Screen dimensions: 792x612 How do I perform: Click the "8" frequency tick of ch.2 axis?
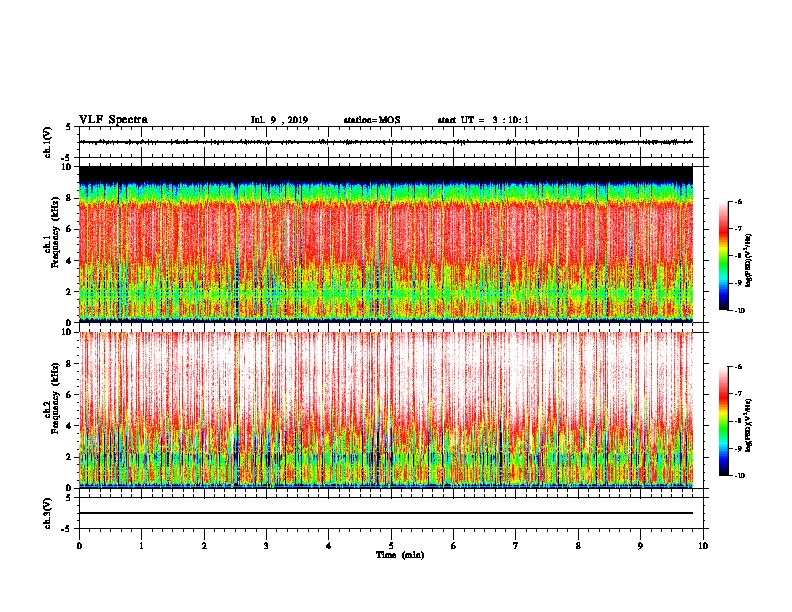click(71, 363)
